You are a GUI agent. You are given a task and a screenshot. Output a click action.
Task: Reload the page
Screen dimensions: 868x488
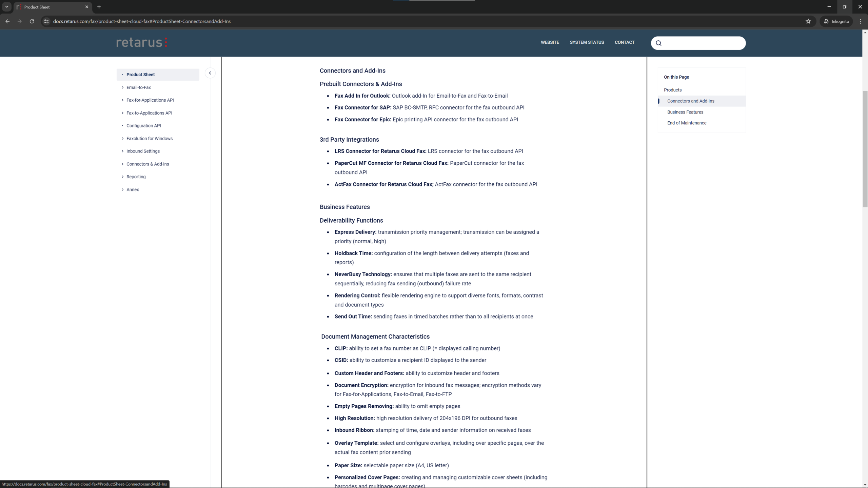pos(32,21)
